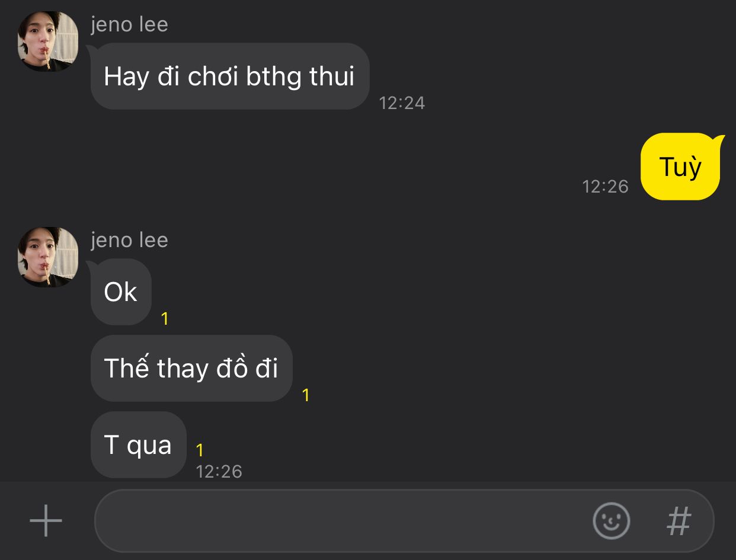Tap the plus attachment icon
The image size is (736, 560).
46,521
